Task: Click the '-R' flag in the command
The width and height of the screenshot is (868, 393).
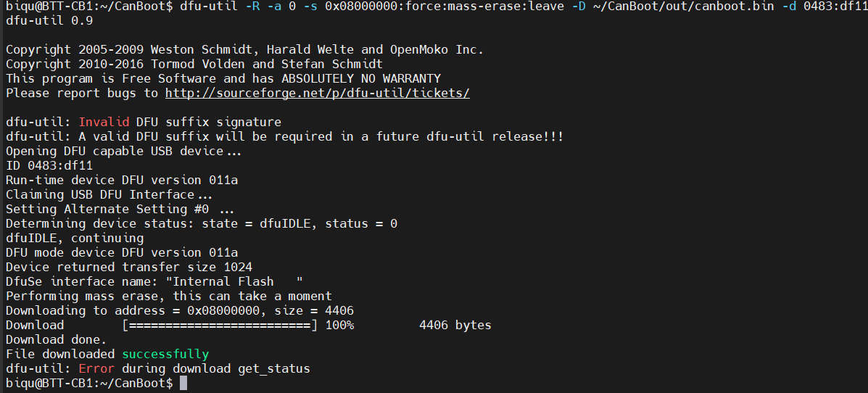Action: (252, 7)
